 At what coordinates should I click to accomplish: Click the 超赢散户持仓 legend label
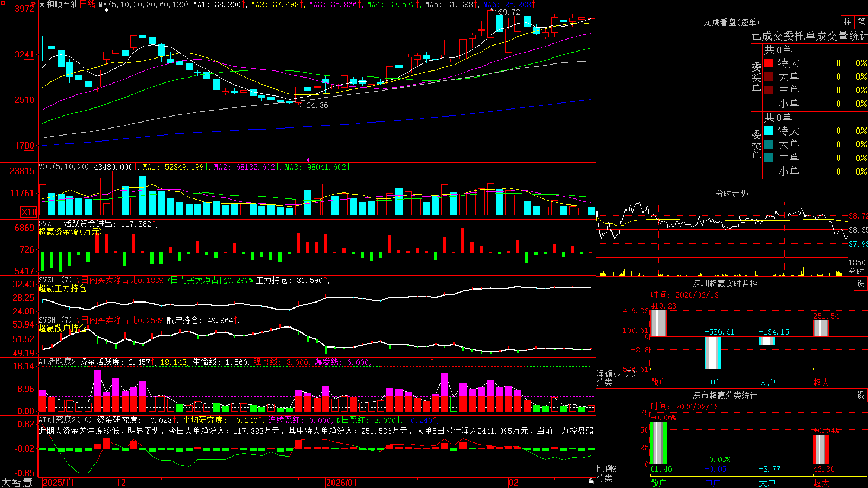pyautogui.click(x=62, y=328)
